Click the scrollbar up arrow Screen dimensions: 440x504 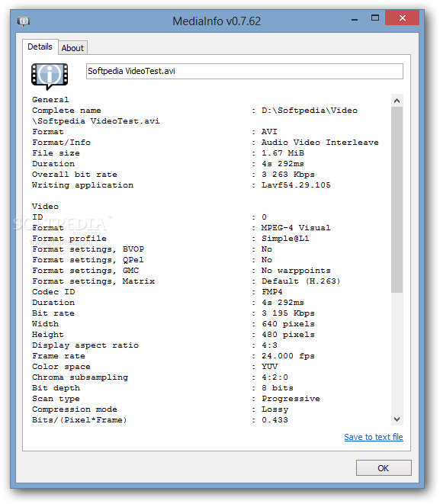[397, 101]
